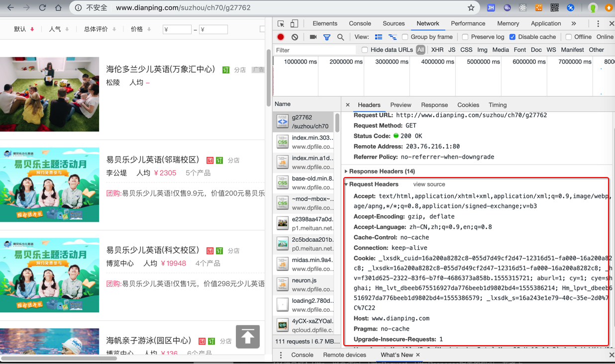Open the 海伦多兰 classroom photo thumbnail
This screenshot has width=615, height=364.
[49, 94]
